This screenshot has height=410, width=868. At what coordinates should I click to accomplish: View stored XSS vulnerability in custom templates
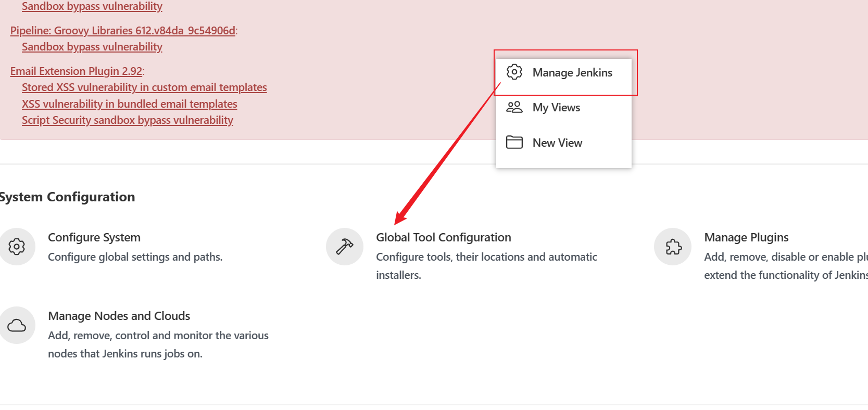[x=144, y=87]
